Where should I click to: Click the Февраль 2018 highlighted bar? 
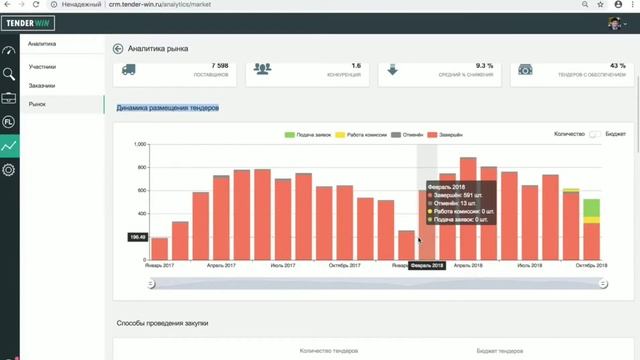[x=427, y=225]
